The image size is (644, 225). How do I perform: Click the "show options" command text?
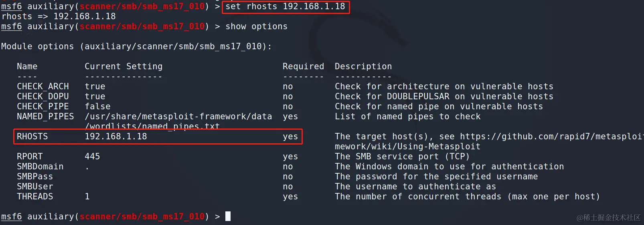[256, 26]
